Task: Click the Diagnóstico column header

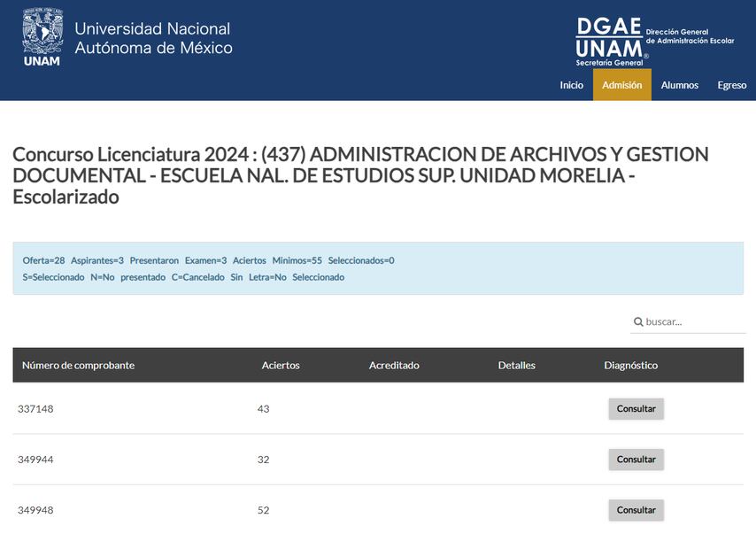Action: point(630,365)
